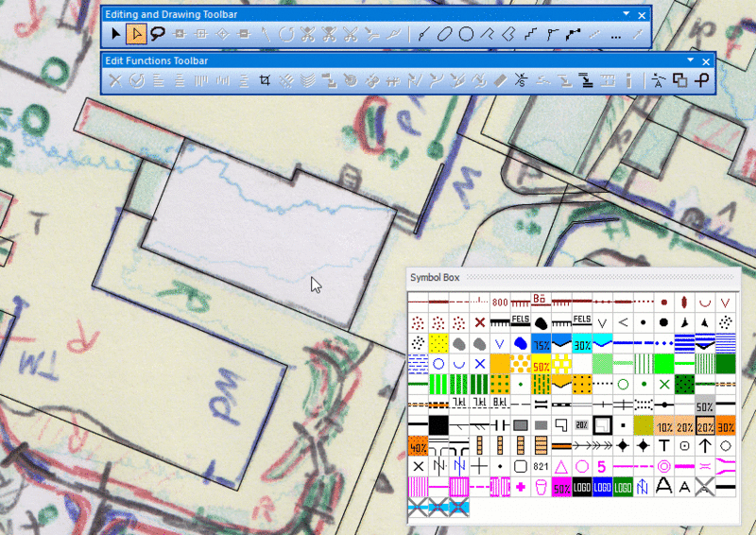Select the orange 30% area symbol
The image size is (756, 535).
[726, 425]
